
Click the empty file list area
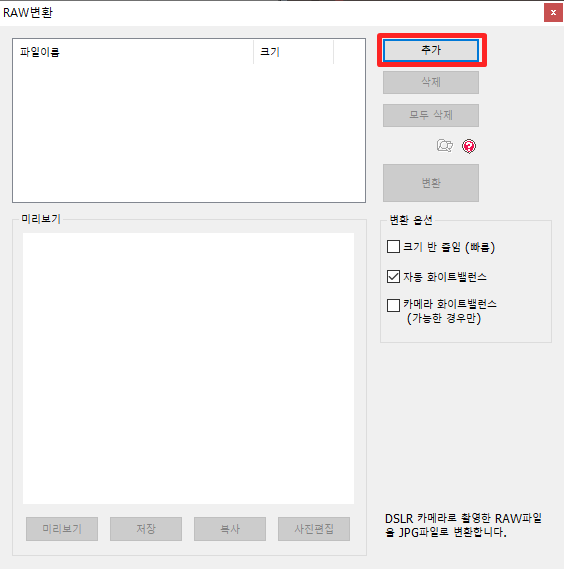[189, 132]
